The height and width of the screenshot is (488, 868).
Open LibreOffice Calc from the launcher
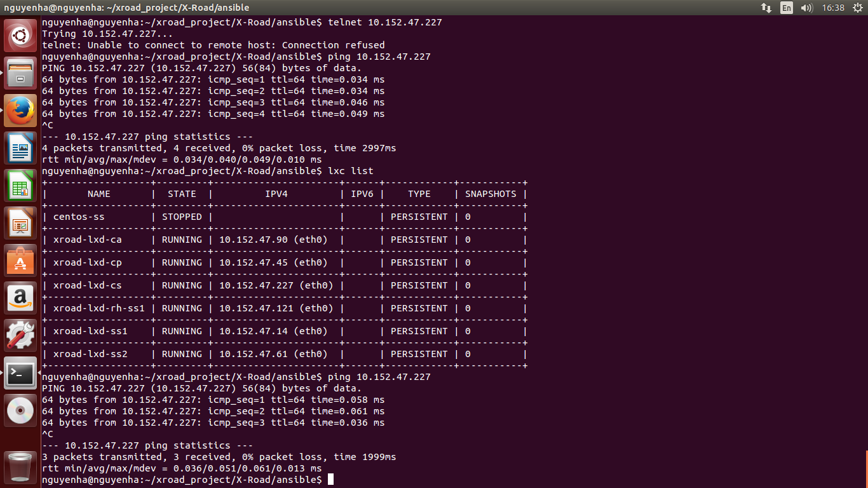20,186
